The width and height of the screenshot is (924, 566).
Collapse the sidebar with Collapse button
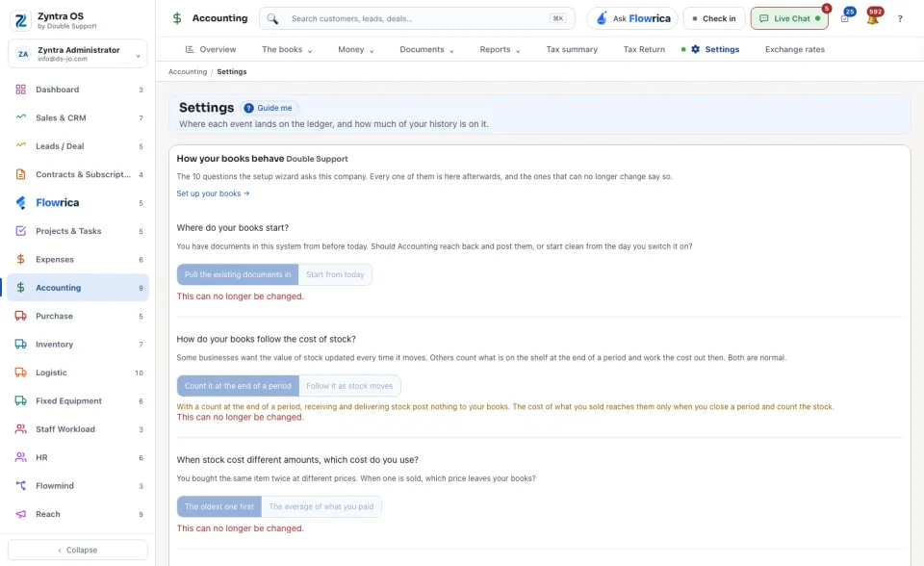click(x=78, y=550)
